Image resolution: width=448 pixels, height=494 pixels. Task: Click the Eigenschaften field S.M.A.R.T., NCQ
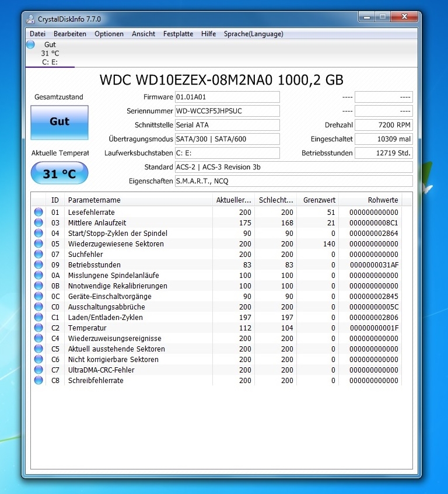pos(294,181)
